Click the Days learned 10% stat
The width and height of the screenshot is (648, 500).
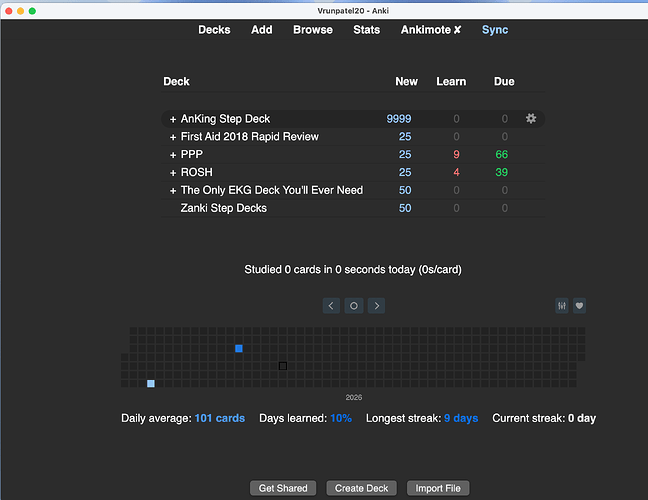tap(305, 418)
